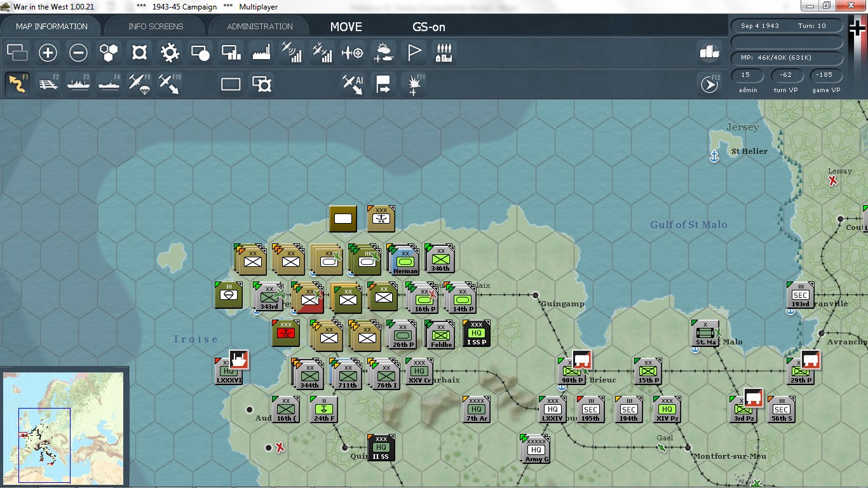This screenshot has width=868, height=488.
Task: Click the zoom out minus icon
Action: coord(78,53)
